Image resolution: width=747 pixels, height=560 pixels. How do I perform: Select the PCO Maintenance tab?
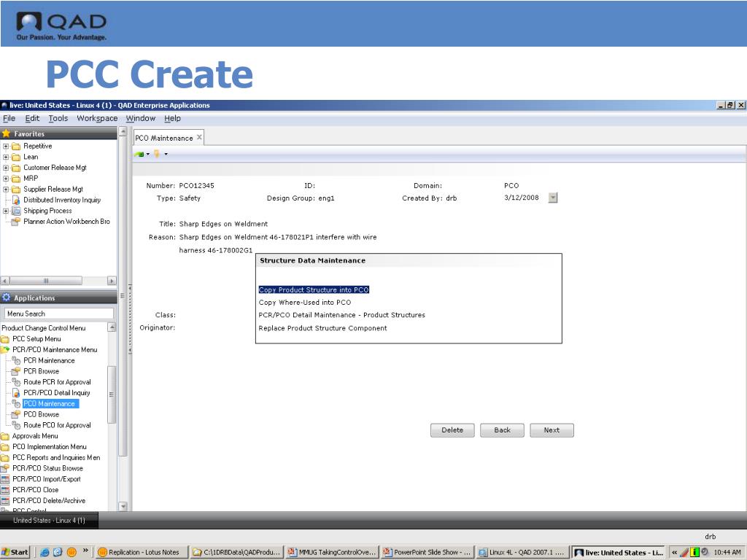[x=164, y=138]
